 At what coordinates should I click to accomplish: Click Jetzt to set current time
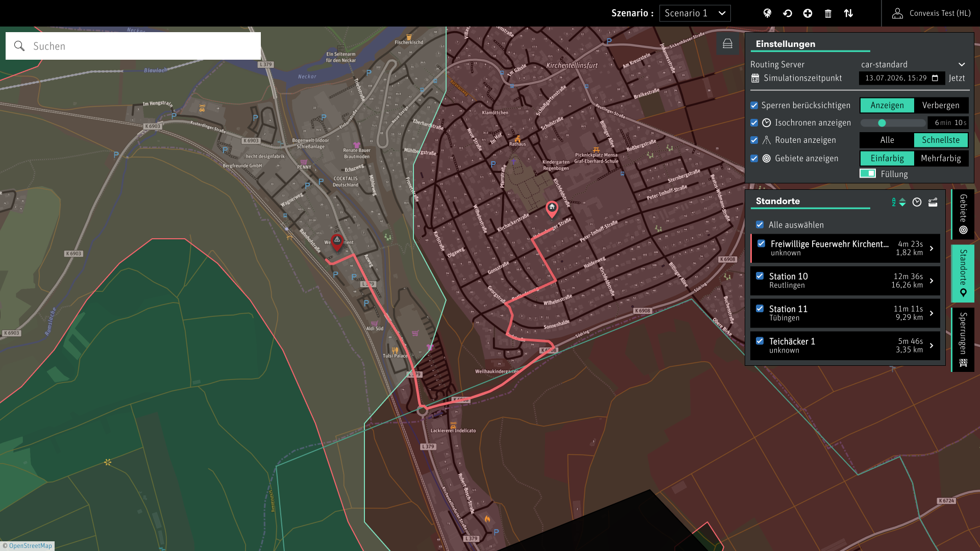[957, 78]
